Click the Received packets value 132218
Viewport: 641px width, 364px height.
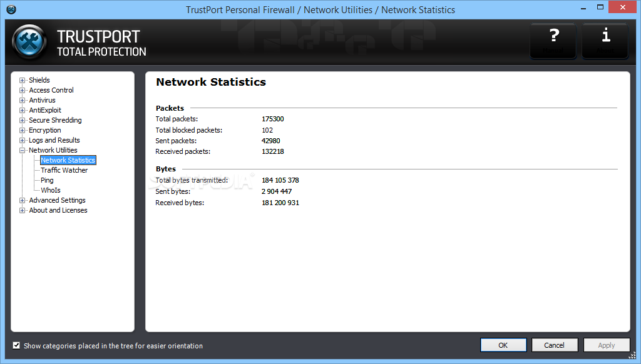coord(273,151)
